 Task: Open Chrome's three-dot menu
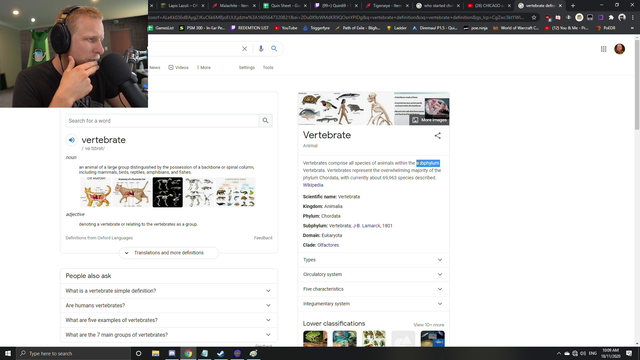633,18
